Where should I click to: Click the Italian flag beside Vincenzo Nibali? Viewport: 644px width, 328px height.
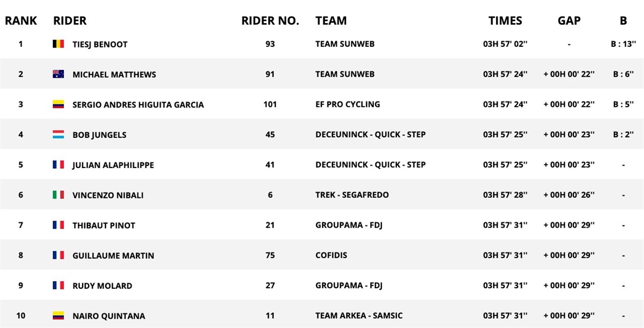[58, 195]
